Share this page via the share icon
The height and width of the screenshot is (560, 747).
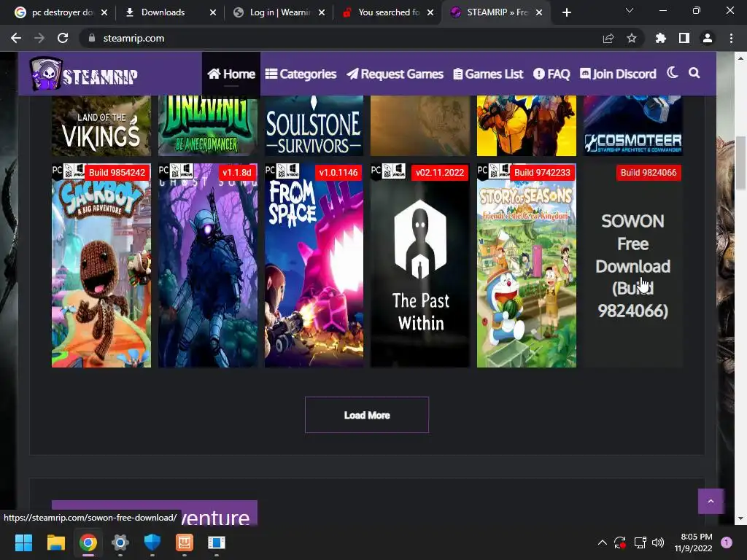coord(608,38)
